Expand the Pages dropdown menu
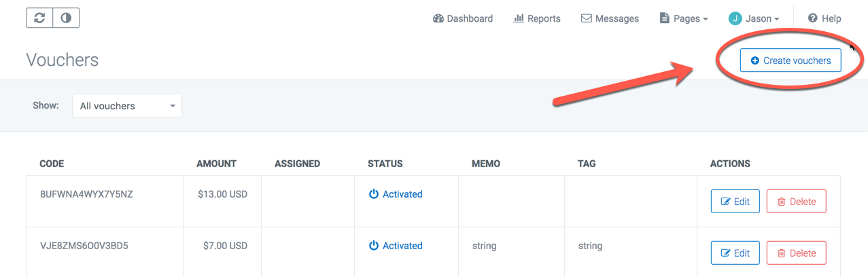Screen dimensions: 868x277 684,18
